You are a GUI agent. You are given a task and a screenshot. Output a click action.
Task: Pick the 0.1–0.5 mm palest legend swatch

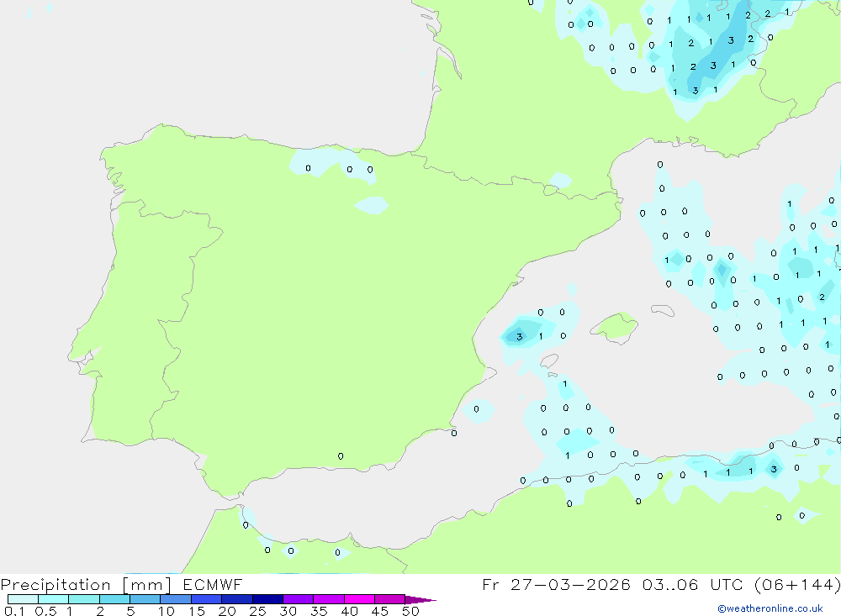[x=23, y=599]
